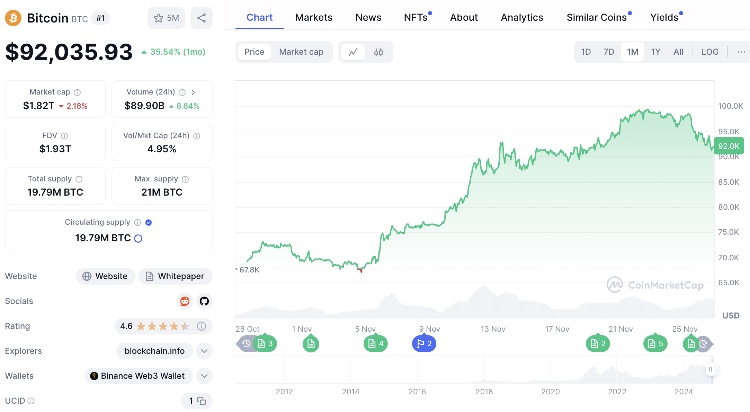Toggle LOG scale on chart
Screen dimensions: 750x412
tap(710, 52)
